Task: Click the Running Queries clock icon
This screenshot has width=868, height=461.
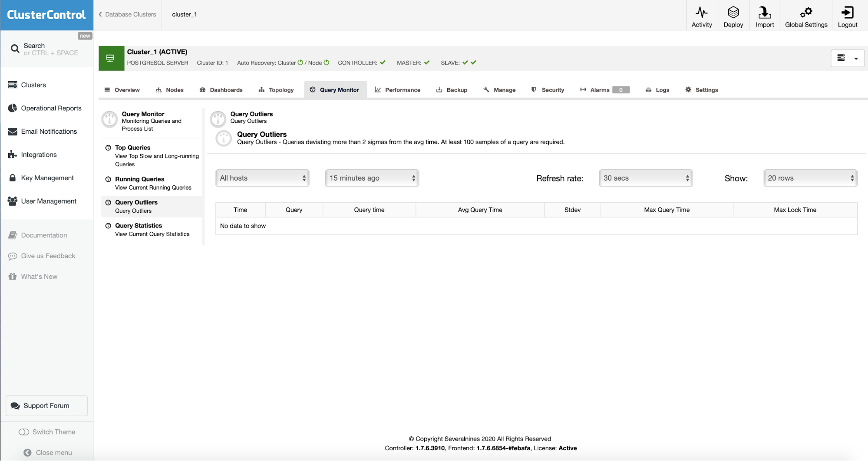Action: tap(108, 179)
